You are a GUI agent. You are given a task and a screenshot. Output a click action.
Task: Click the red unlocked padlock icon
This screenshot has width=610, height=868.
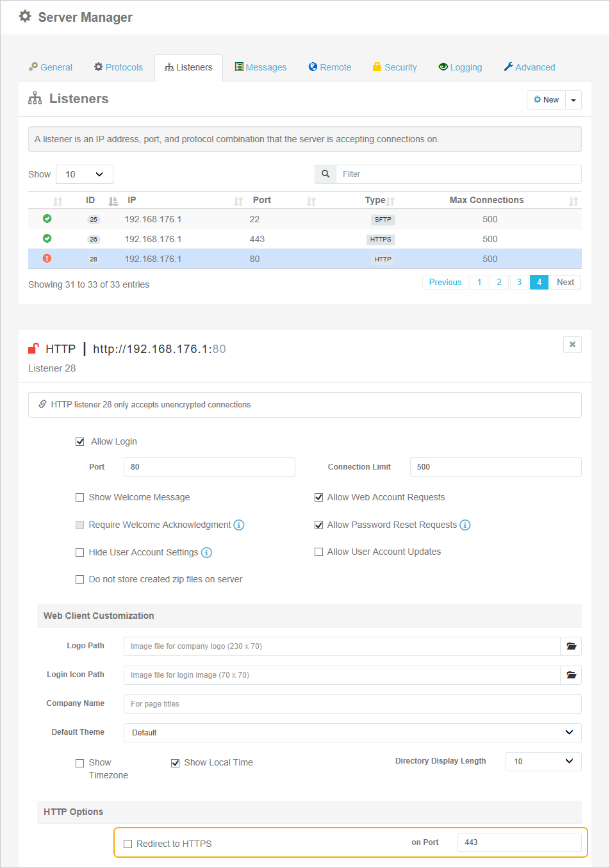[33, 349]
